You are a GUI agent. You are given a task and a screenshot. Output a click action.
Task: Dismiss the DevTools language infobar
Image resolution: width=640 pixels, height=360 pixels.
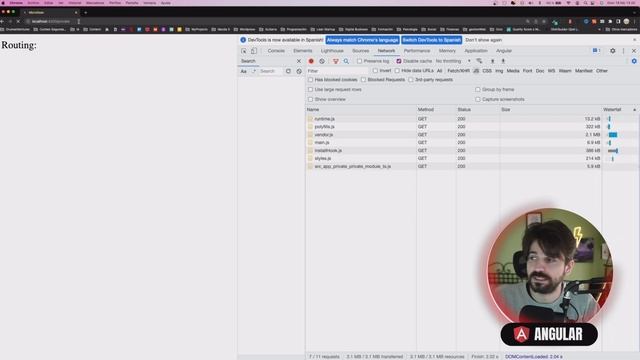tap(634, 40)
